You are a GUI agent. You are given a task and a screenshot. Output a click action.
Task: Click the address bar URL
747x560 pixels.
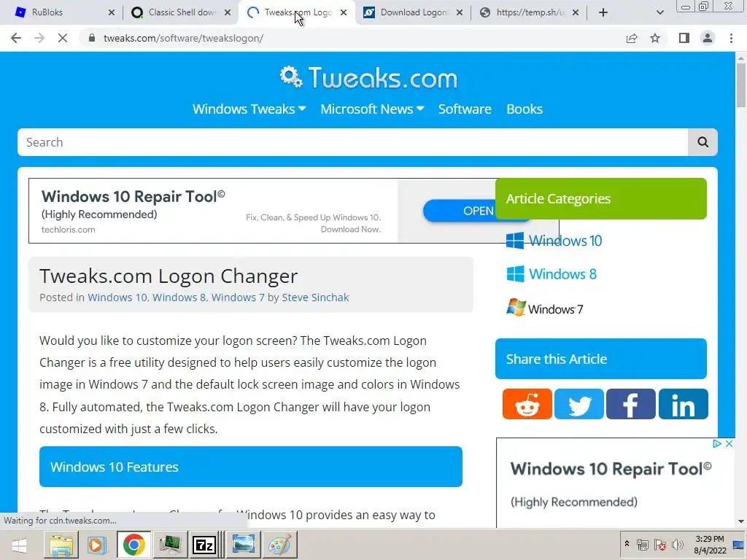pyautogui.click(x=183, y=38)
